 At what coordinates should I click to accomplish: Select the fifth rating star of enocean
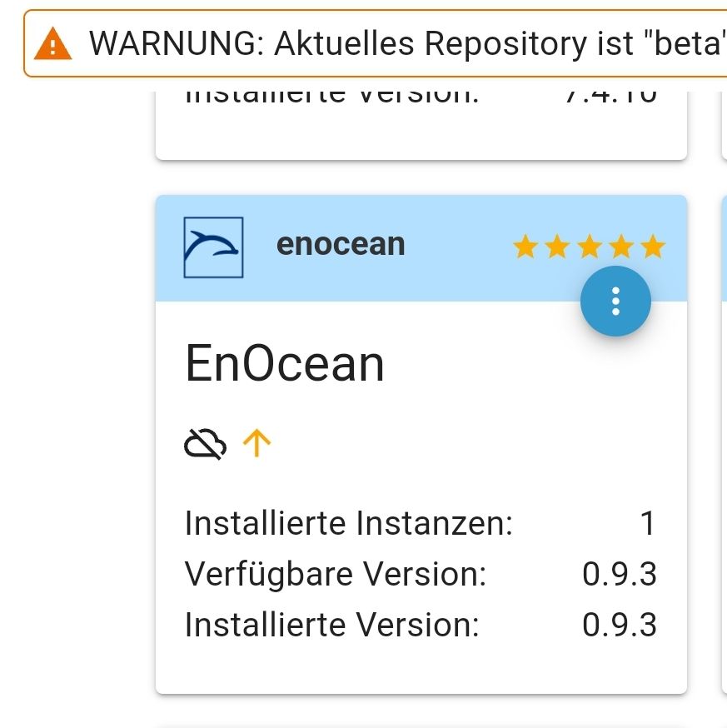[x=653, y=246]
